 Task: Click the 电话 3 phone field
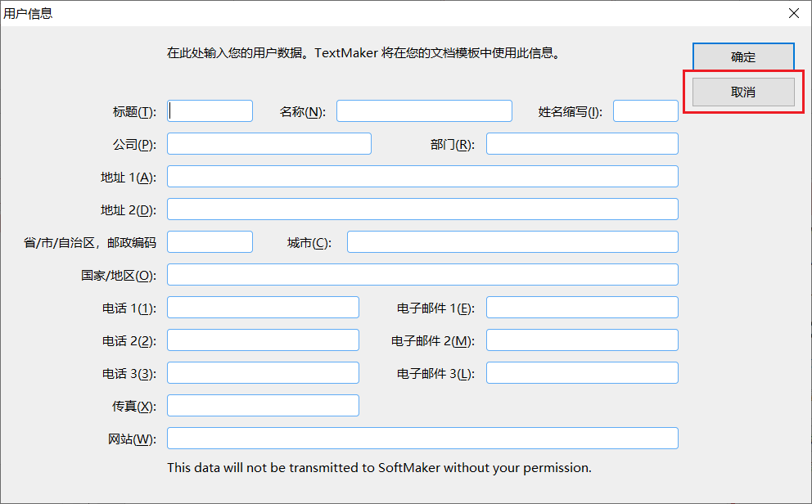point(263,372)
